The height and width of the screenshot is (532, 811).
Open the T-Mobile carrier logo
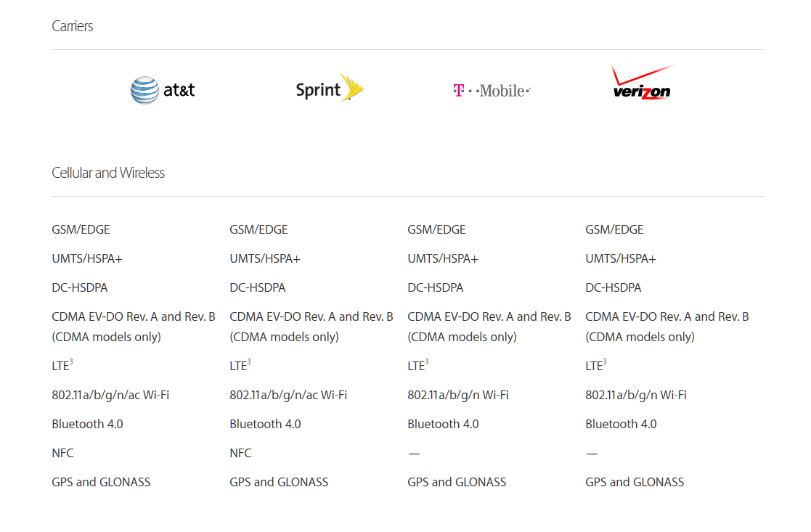[x=492, y=91]
